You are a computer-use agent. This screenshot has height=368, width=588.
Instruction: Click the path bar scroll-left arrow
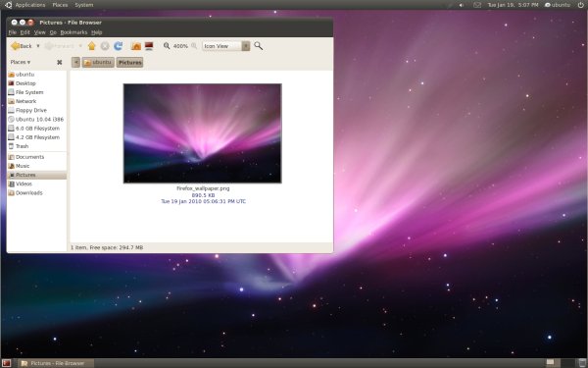pos(75,63)
